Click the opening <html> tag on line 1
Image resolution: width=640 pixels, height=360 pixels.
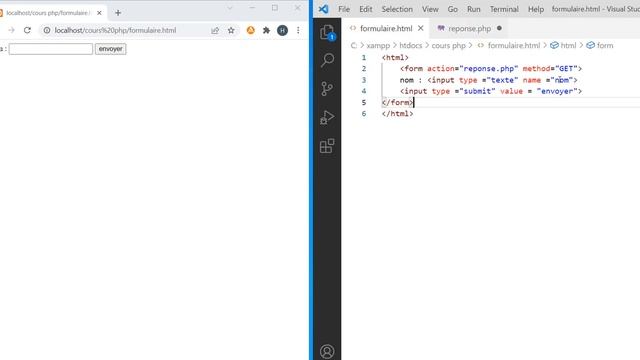click(x=395, y=58)
